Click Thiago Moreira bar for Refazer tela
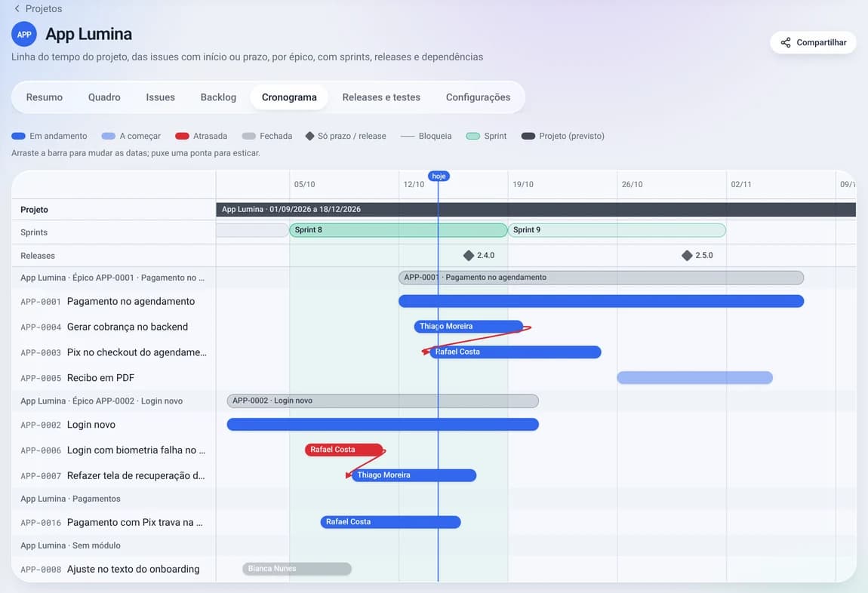This screenshot has width=868, height=593. pos(414,475)
